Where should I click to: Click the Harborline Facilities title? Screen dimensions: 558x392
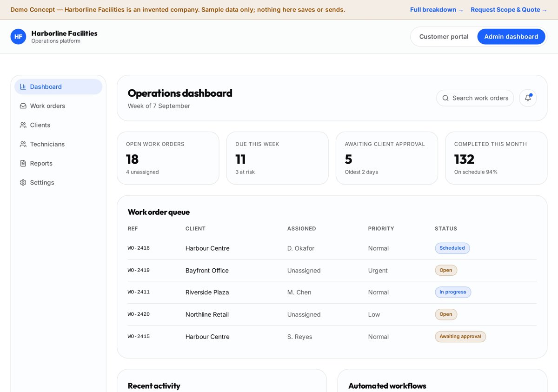[64, 33]
